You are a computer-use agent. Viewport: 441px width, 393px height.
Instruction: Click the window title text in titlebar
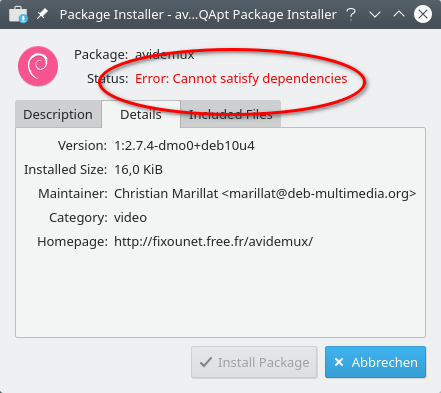click(x=198, y=15)
